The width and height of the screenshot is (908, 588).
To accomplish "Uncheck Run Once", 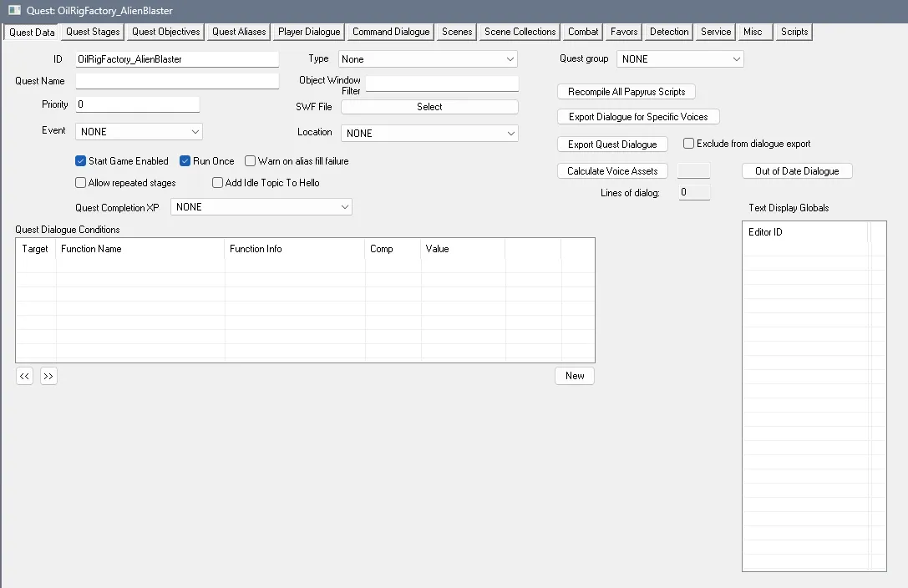I will (x=185, y=160).
